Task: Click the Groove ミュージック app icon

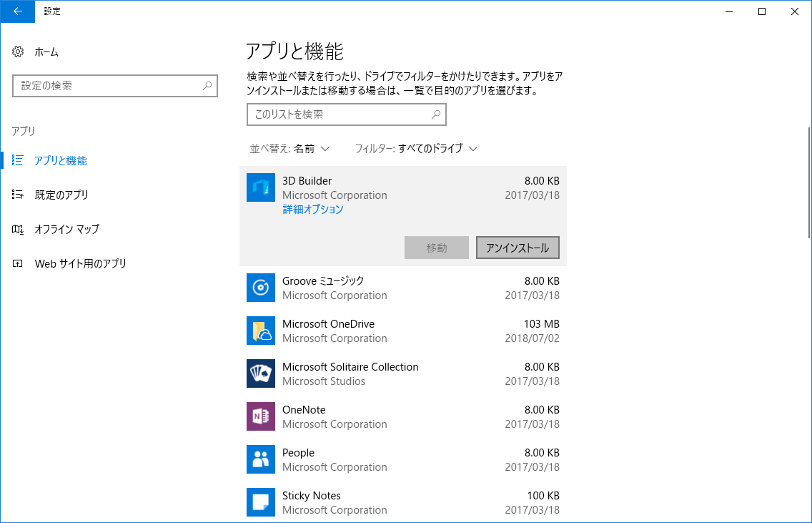Action: click(x=260, y=287)
